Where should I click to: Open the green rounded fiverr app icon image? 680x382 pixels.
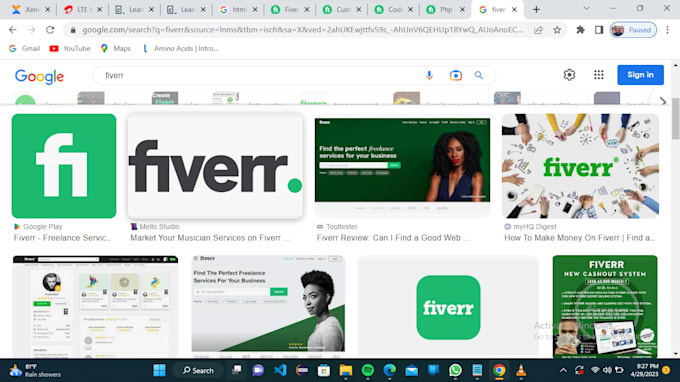tap(448, 307)
